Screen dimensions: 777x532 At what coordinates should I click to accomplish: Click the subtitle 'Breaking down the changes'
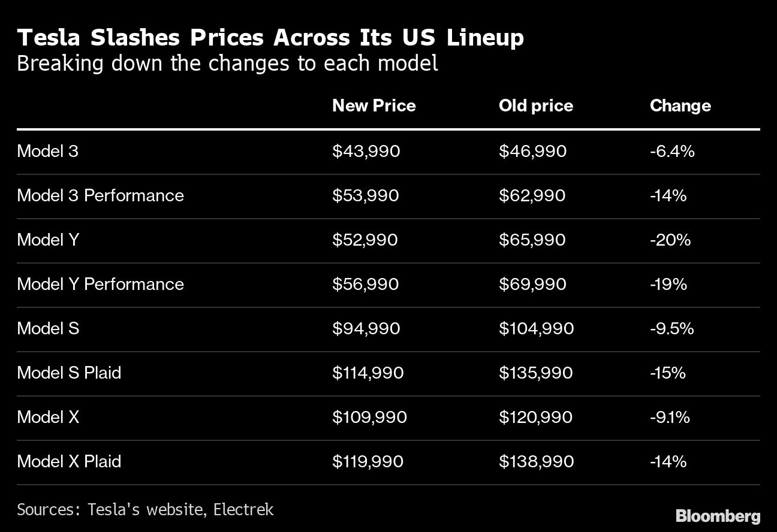227,64
